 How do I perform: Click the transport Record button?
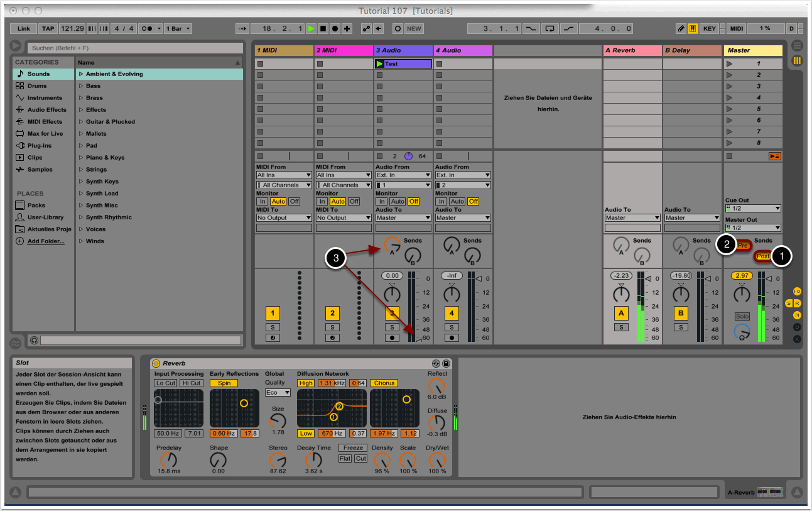[x=335, y=28]
